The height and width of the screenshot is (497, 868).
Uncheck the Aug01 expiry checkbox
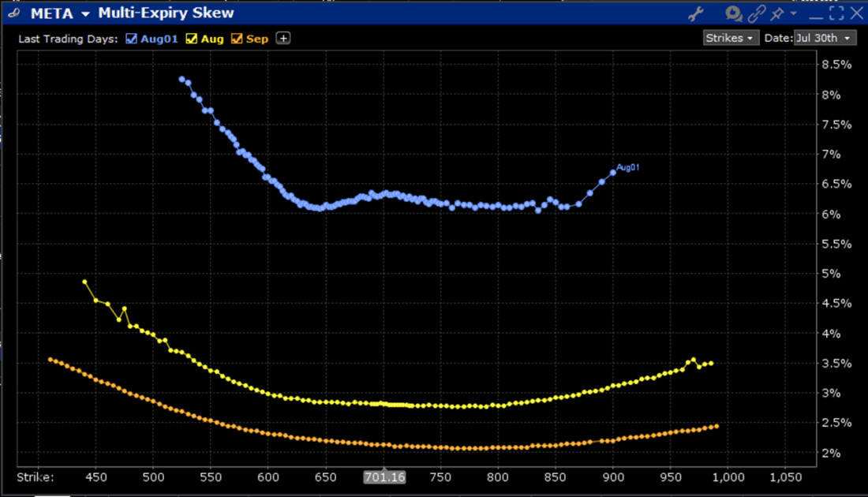tap(132, 39)
